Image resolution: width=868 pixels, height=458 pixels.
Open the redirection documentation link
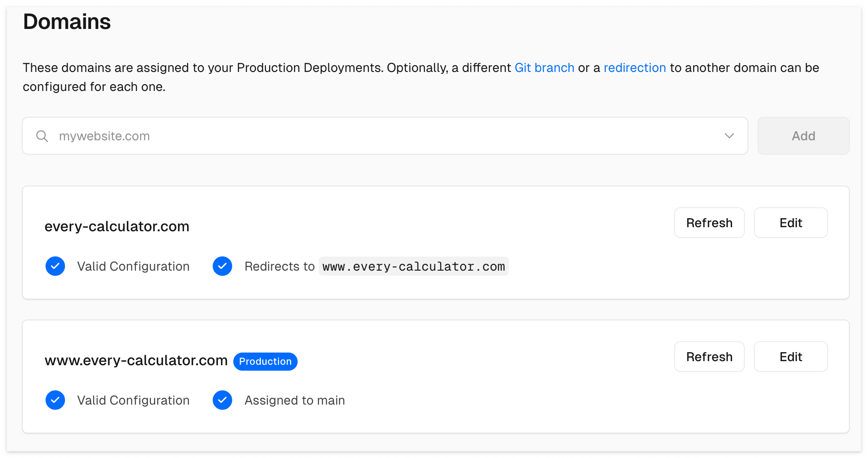click(x=635, y=68)
